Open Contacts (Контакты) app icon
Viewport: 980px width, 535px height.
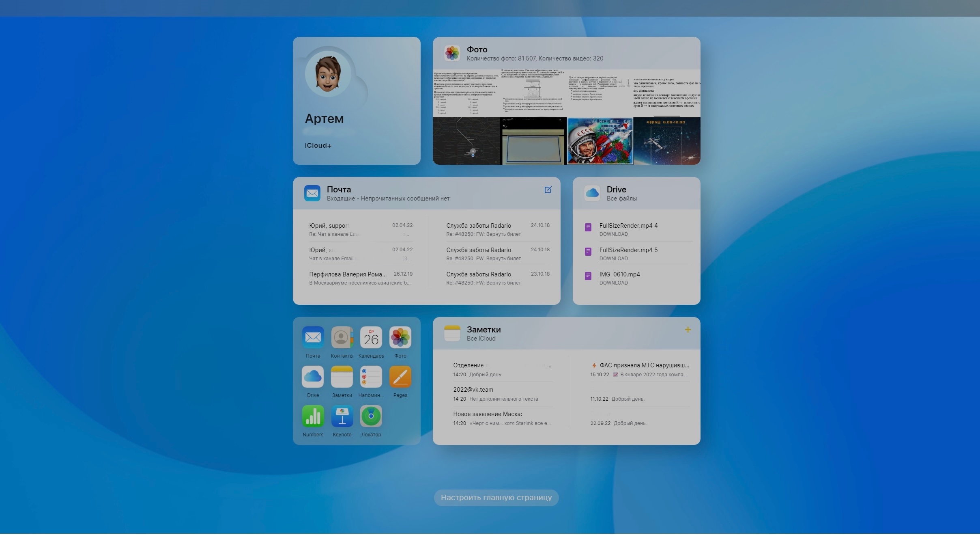[342, 338]
